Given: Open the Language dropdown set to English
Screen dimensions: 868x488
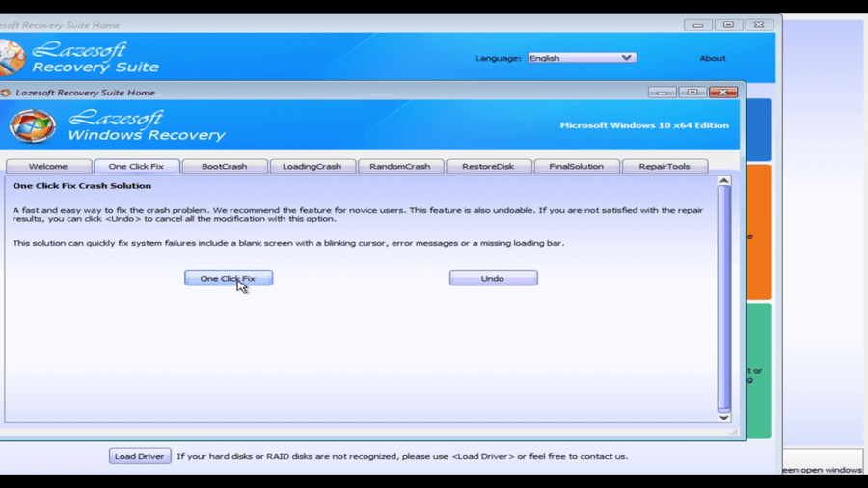Looking at the screenshot, I should coord(582,58).
